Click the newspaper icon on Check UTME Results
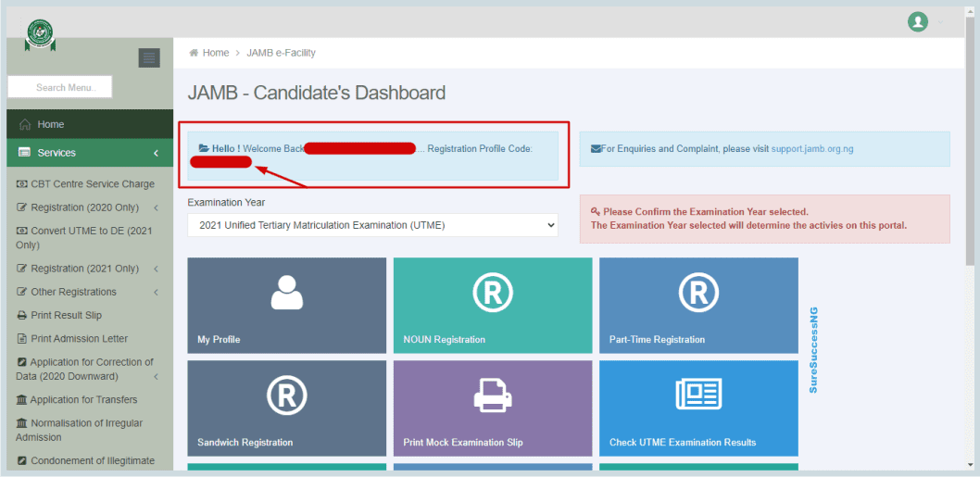 pos(698,394)
